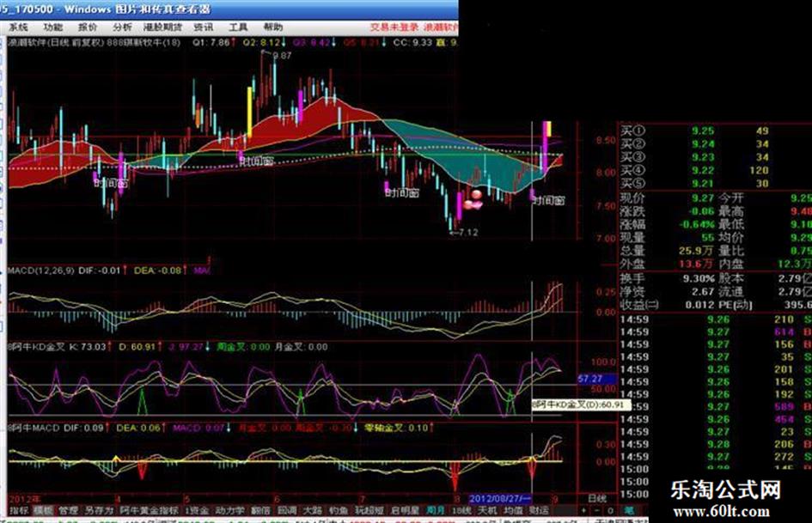The width and height of the screenshot is (812, 523).
Task: Select the 指标 tab at bottom
Action: pyautogui.click(x=19, y=510)
